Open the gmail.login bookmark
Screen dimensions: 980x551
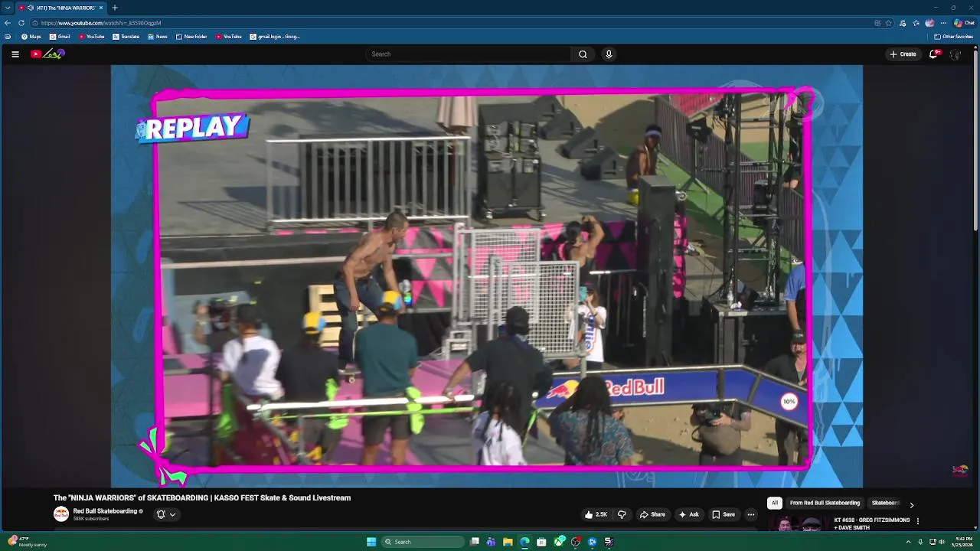point(275,37)
